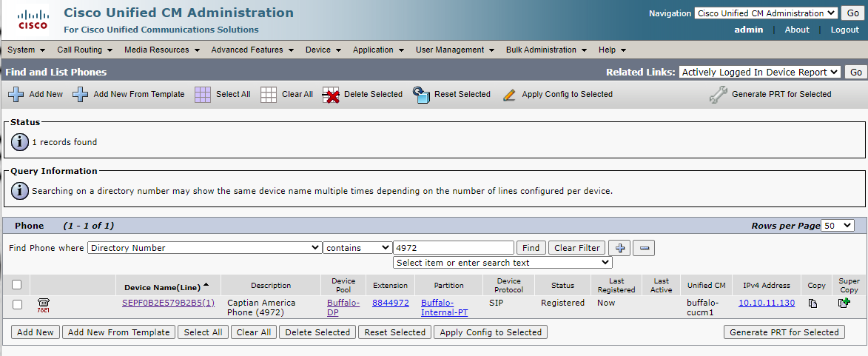Click the Add New From Template plus icon
The height and width of the screenshot is (356, 868).
pos(81,95)
